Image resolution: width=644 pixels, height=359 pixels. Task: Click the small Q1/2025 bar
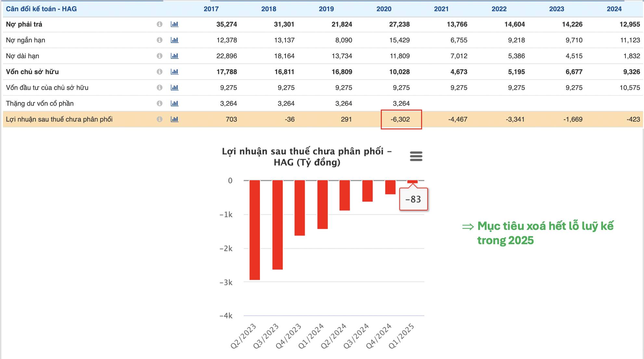[412, 182]
